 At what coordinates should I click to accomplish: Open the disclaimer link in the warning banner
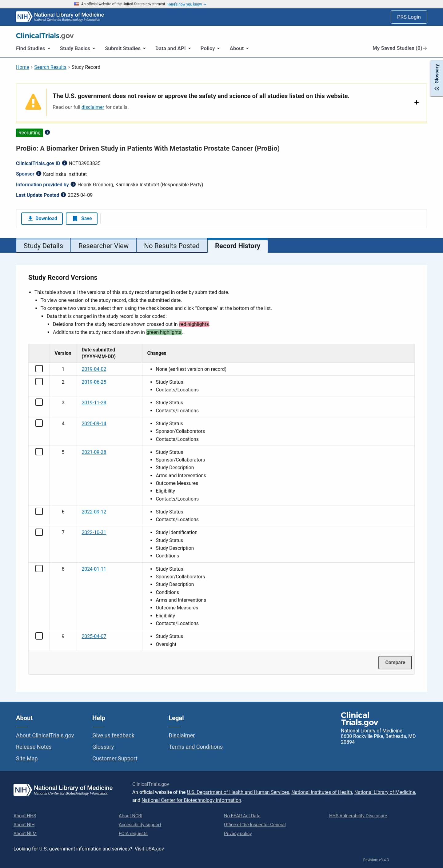pyautogui.click(x=93, y=107)
